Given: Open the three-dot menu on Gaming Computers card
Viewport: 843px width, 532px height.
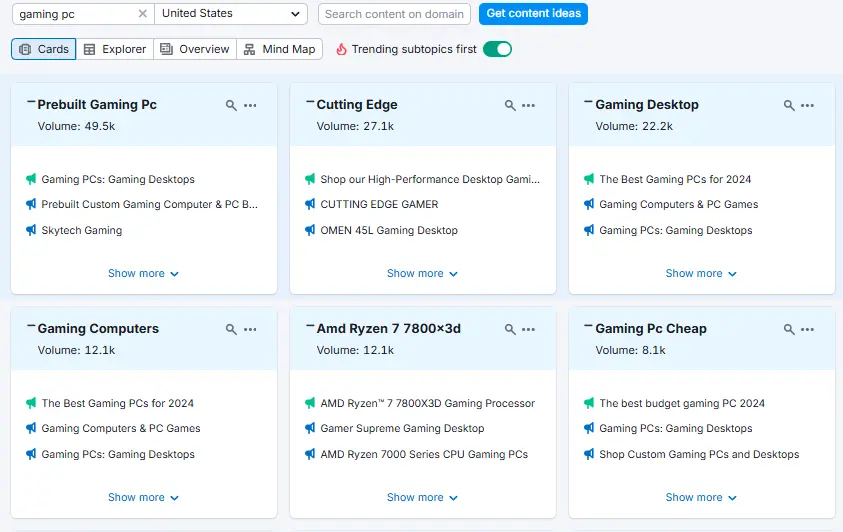Looking at the screenshot, I should (x=250, y=329).
